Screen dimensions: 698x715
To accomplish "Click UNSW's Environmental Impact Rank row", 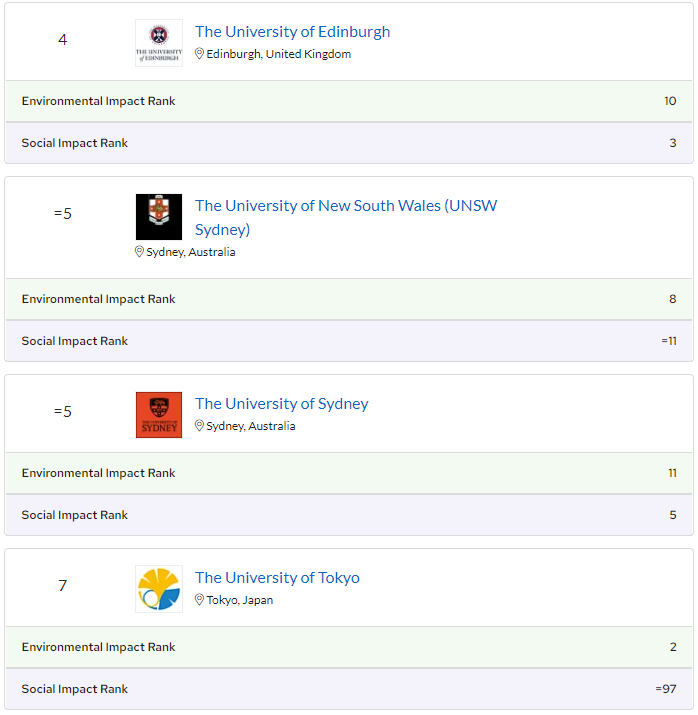I will click(348, 299).
